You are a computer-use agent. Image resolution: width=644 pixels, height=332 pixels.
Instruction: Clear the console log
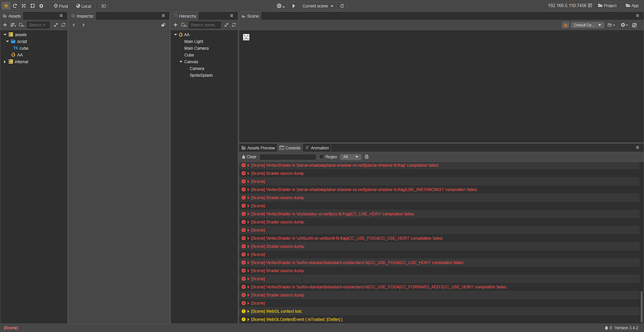[x=248, y=157]
